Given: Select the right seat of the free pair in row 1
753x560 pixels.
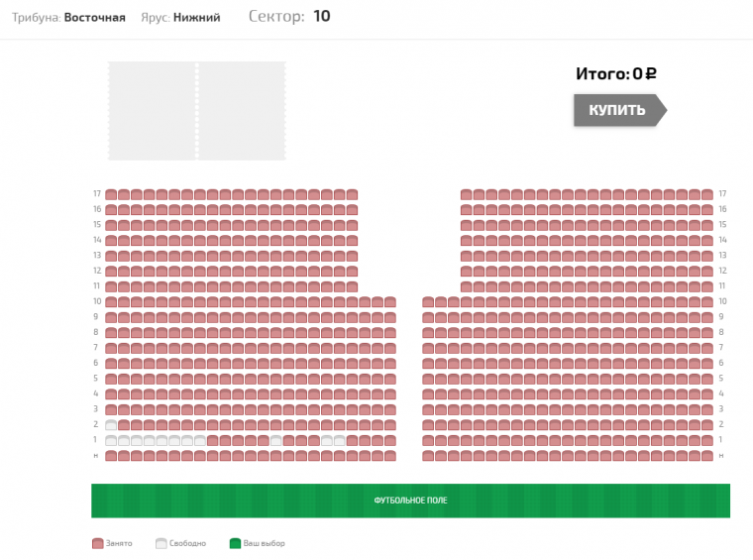Looking at the screenshot, I should [340, 440].
